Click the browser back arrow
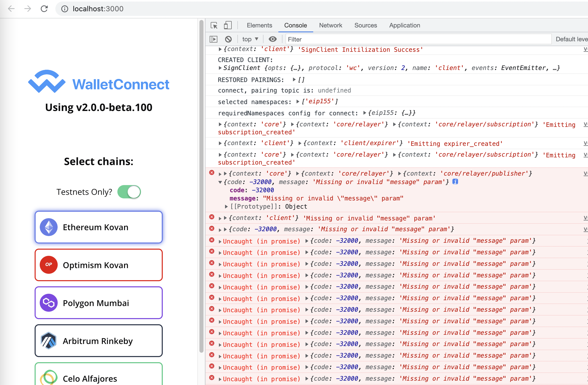588x385 pixels. (x=11, y=9)
